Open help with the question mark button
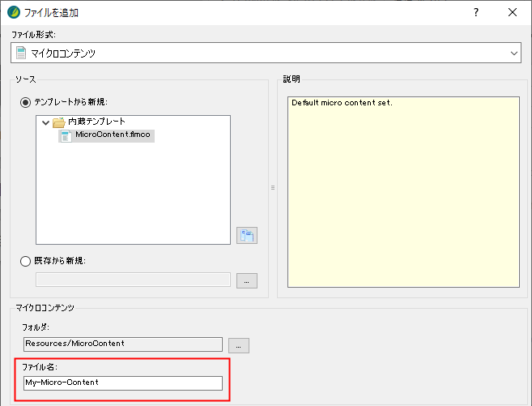Screen dimensions: 532x406 475,12
